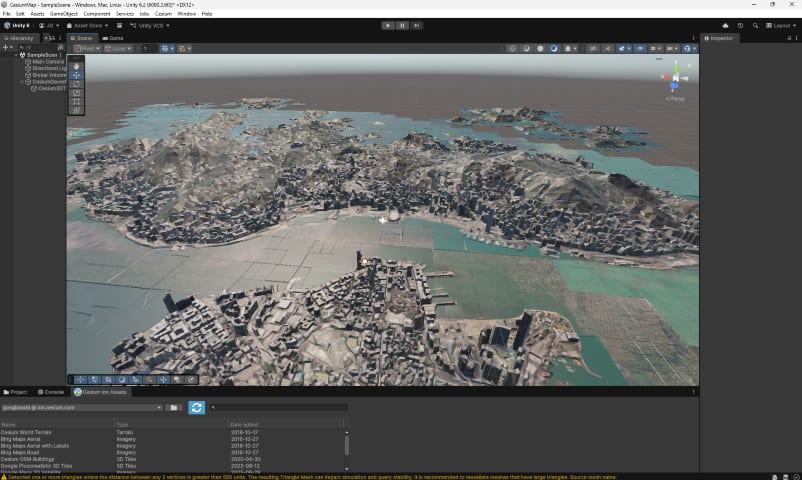Click the Play button
Image resolution: width=802 pixels, height=480 pixels.
pyautogui.click(x=388, y=26)
